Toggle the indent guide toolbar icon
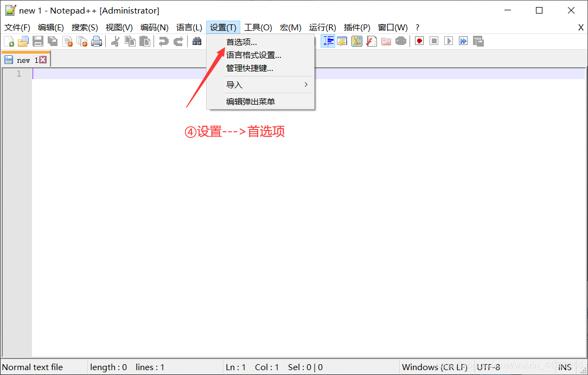The height and width of the screenshot is (375, 588). pos(328,41)
